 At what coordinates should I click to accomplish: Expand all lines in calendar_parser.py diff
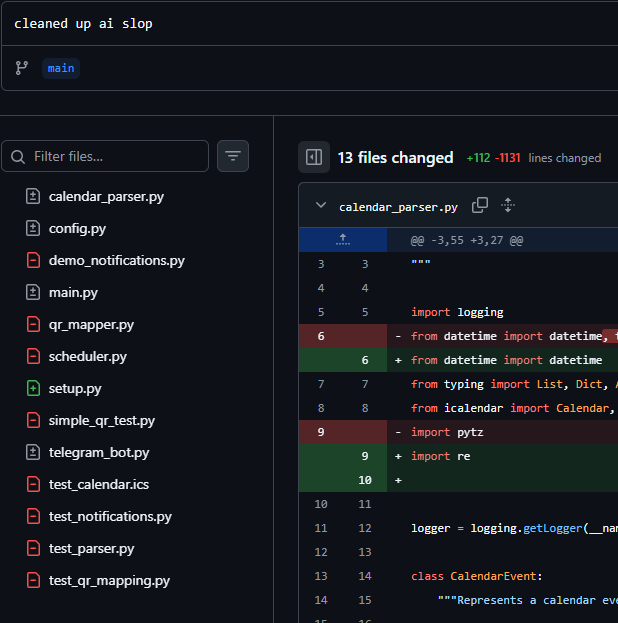click(x=508, y=205)
